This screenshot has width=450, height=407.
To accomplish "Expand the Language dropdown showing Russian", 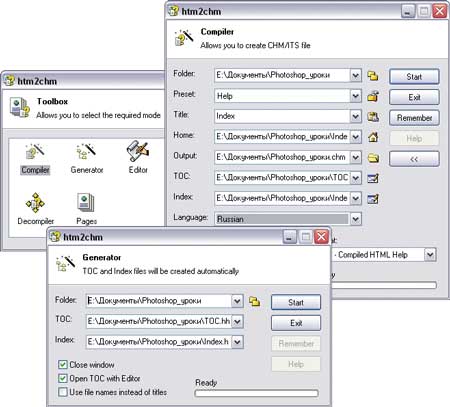I will pos(356,219).
